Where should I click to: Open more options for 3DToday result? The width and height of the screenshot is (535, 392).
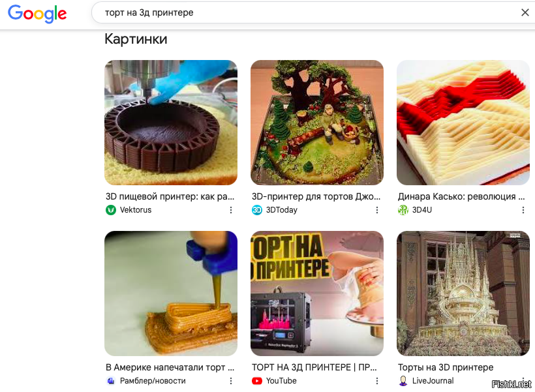[x=377, y=210]
